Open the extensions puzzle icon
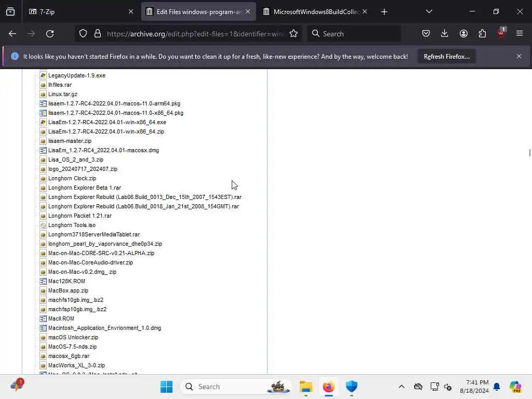Viewport: 532px width, 399px height. 482,34
